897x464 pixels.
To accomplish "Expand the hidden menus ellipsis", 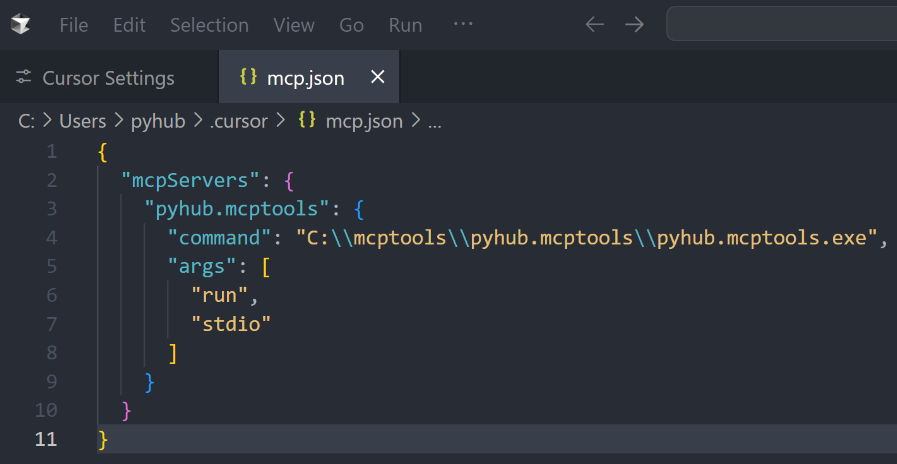I will [463, 24].
